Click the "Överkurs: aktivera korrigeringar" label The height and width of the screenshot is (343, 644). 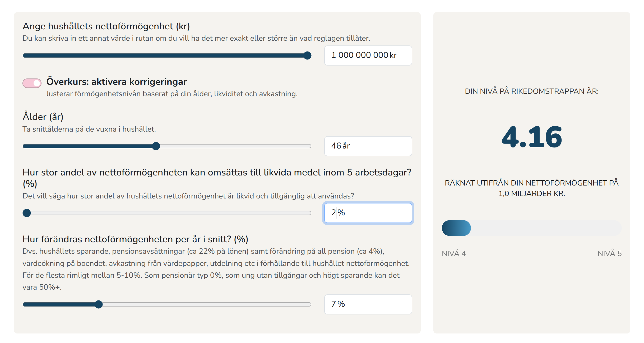click(x=117, y=82)
